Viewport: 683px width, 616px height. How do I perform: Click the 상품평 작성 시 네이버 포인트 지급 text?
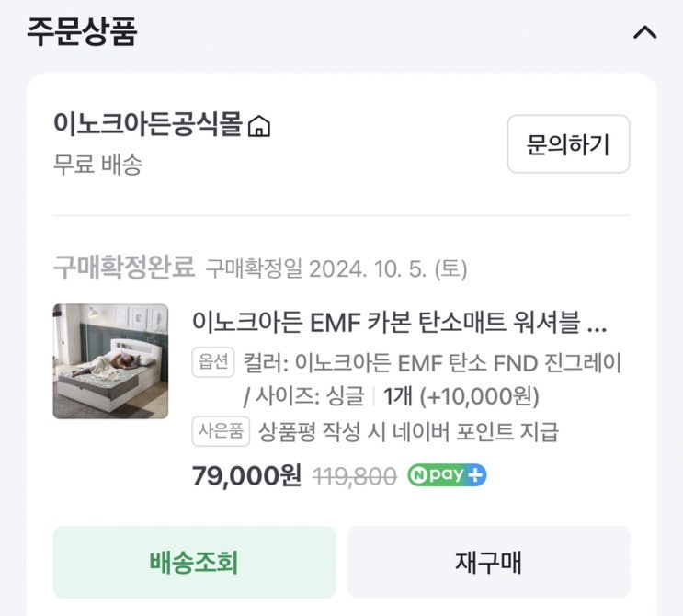(408, 432)
